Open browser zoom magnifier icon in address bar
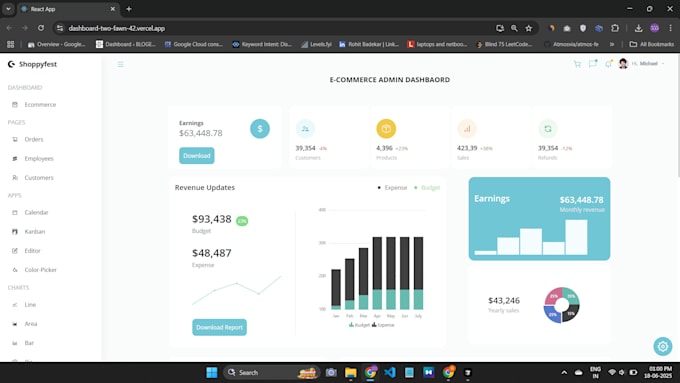Screen dimensions: 680x383 [x=514, y=28]
